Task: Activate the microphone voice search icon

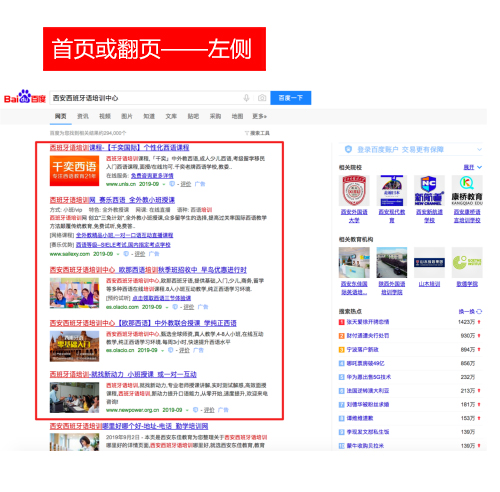Action: [246, 98]
